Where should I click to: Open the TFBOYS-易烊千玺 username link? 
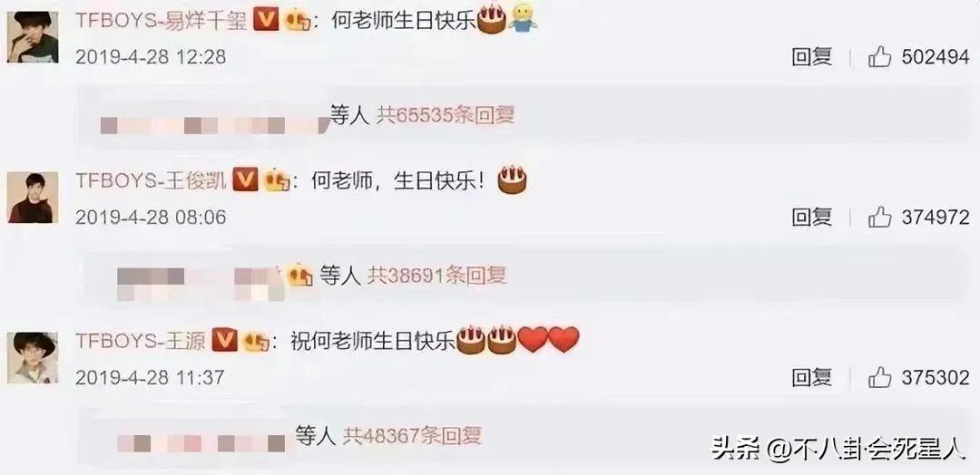pyautogui.click(x=162, y=21)
